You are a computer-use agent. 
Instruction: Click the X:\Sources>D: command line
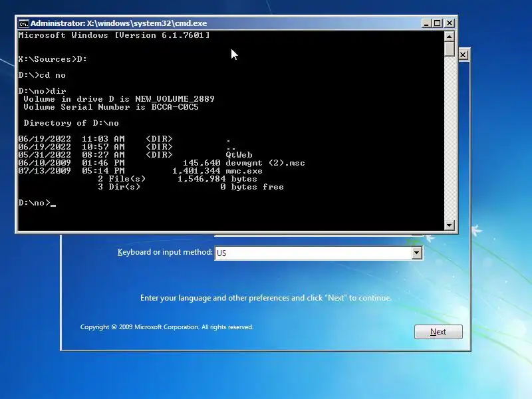(53, 59)
